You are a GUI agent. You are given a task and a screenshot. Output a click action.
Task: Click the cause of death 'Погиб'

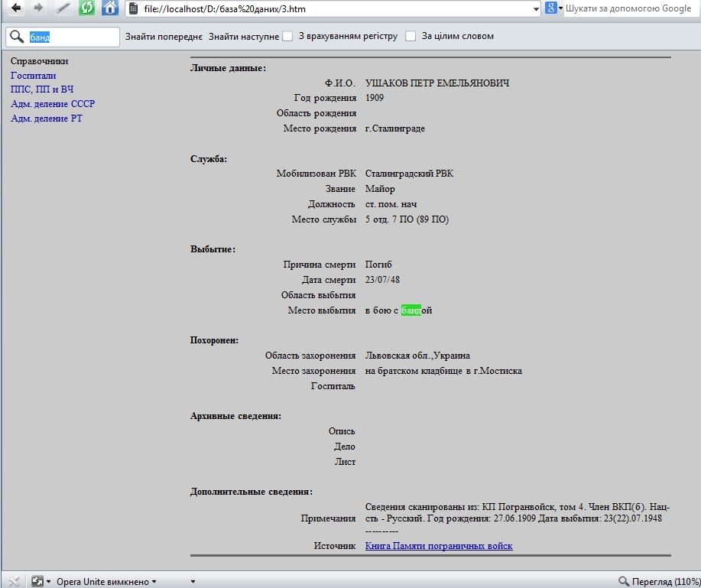point(378,265)
